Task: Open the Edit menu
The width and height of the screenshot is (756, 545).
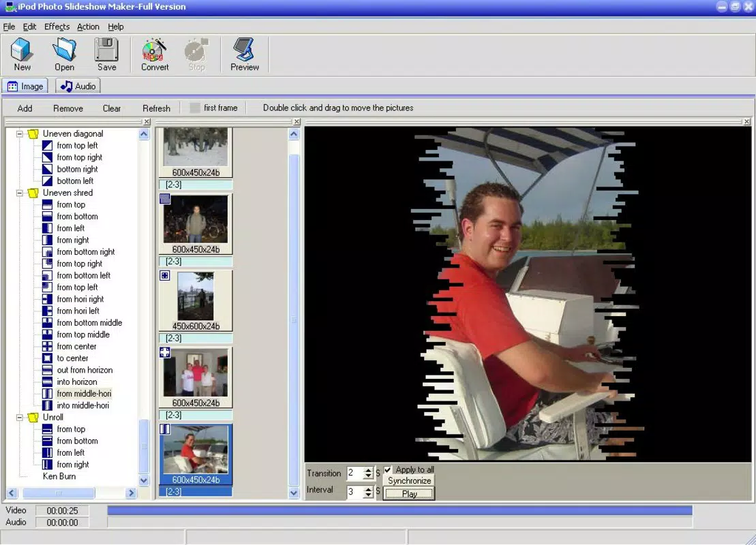Action: pyautogui.click(x=29, y=27)
